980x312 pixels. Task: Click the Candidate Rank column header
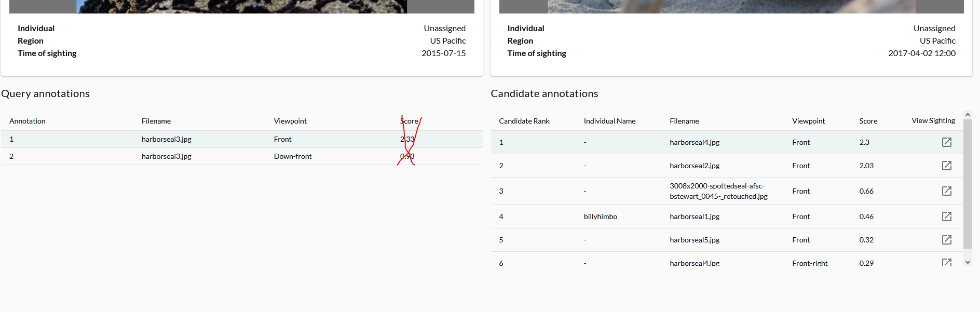(524, 120)
